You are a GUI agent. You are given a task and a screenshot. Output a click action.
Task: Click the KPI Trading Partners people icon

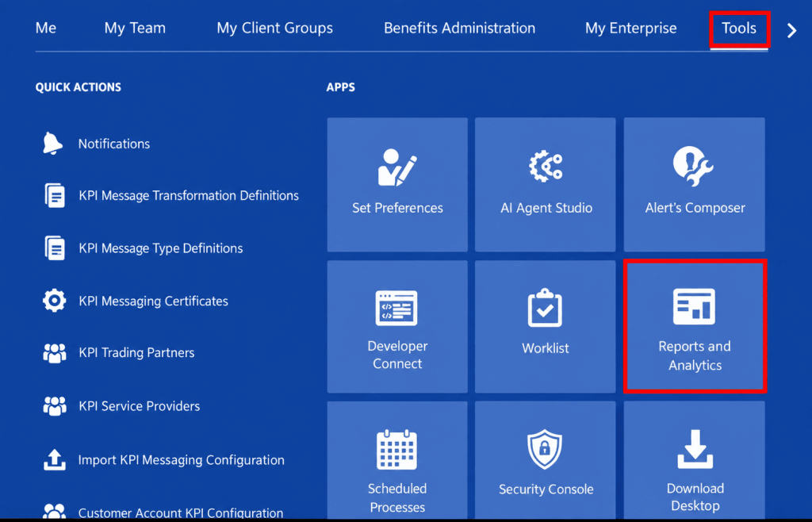[55, 353]
